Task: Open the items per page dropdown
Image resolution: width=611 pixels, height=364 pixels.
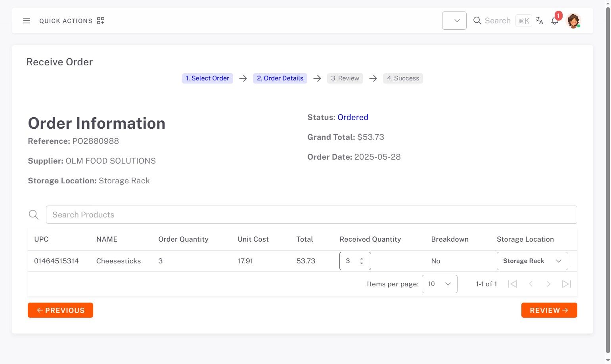Action: pyautogui.click(x=439, y=284)
